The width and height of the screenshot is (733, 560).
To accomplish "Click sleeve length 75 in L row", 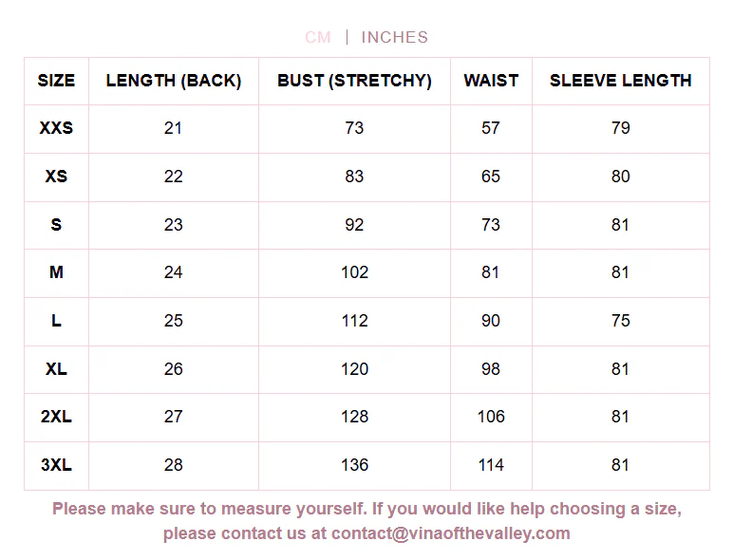I will click(620, 321).
